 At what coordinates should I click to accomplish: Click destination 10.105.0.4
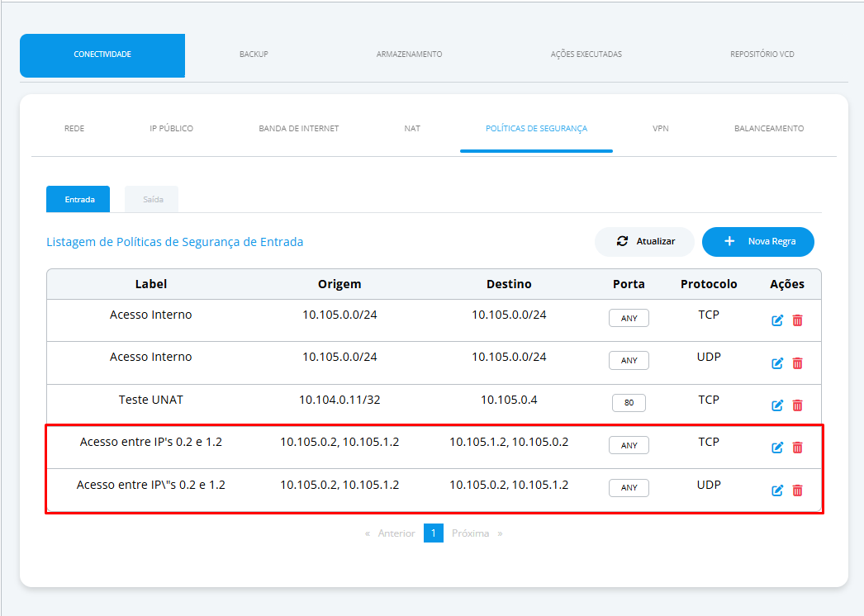click(509, 400)
